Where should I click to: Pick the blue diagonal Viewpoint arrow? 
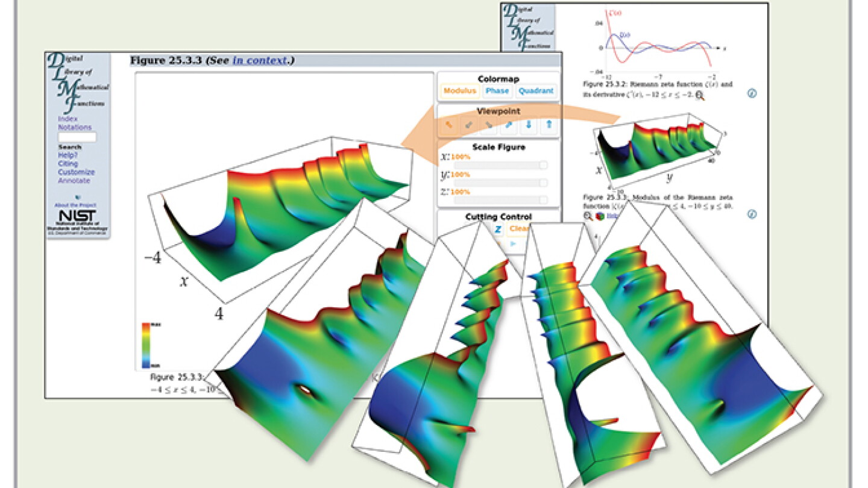coord(508,126)
